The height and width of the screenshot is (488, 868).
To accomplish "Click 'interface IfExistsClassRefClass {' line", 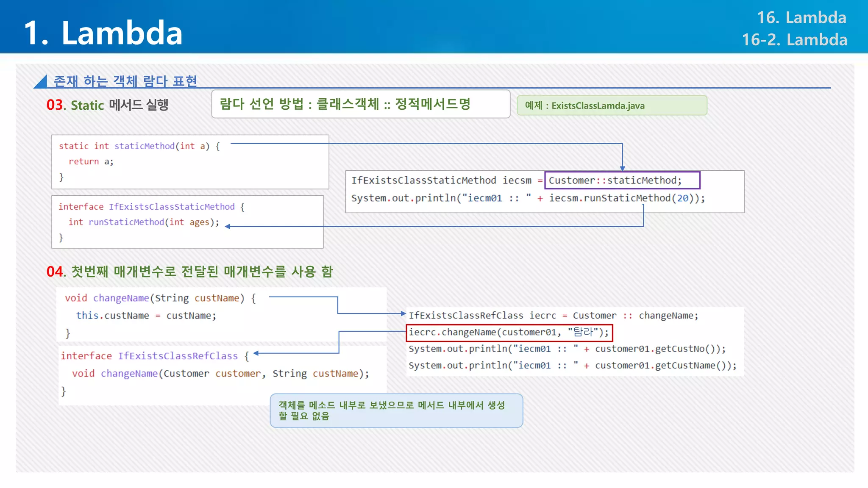I will click(x=155, y=356).
